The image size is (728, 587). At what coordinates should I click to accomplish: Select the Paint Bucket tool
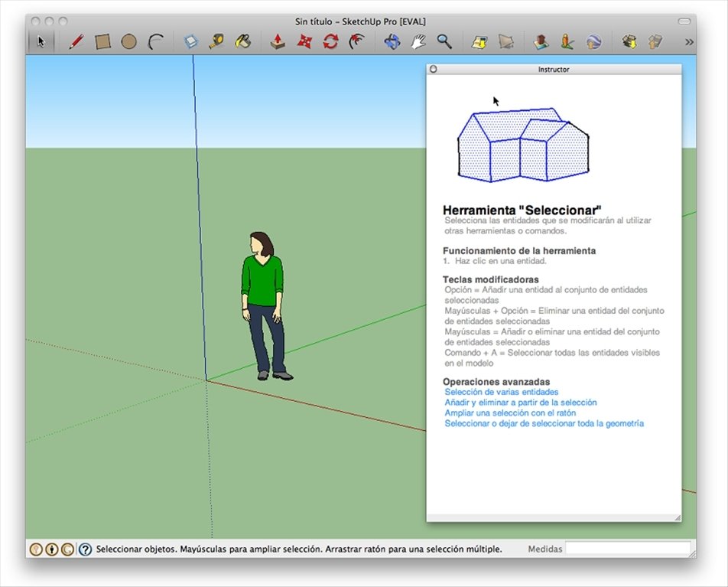pos(242,41)
